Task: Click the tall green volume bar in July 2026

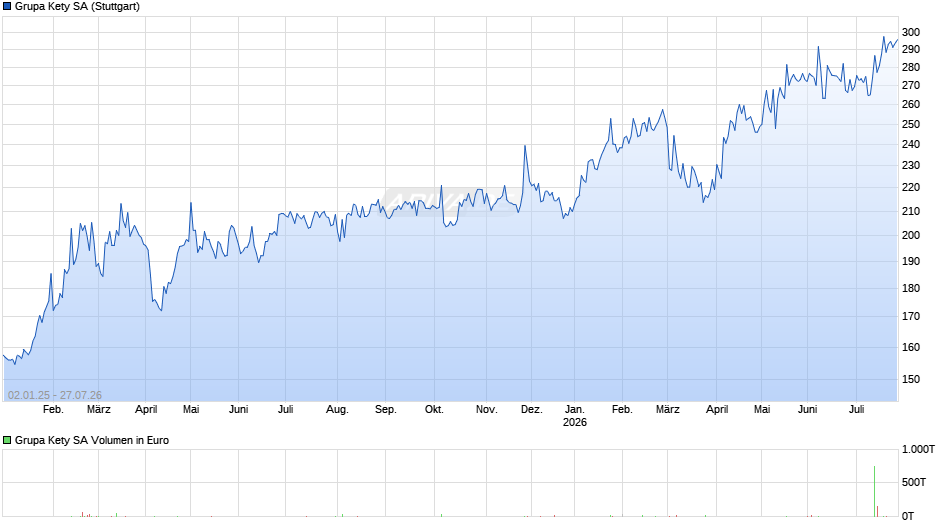Action: click(x=874, y=491)
